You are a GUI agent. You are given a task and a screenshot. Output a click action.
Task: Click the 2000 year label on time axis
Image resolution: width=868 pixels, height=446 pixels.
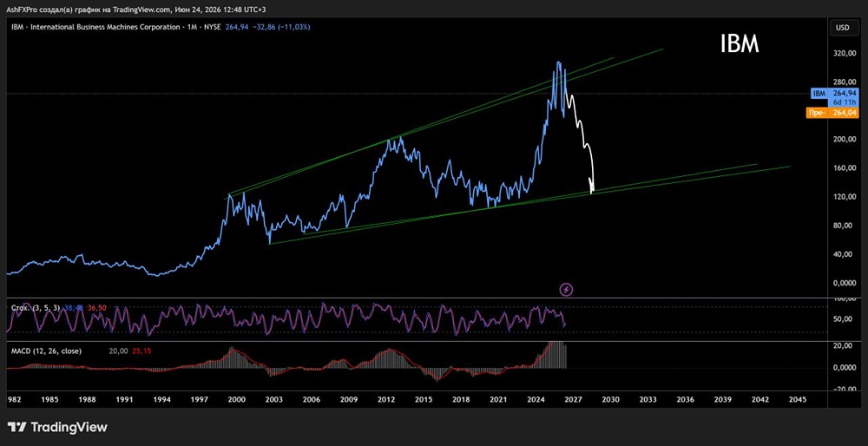[x=237, y=399]
